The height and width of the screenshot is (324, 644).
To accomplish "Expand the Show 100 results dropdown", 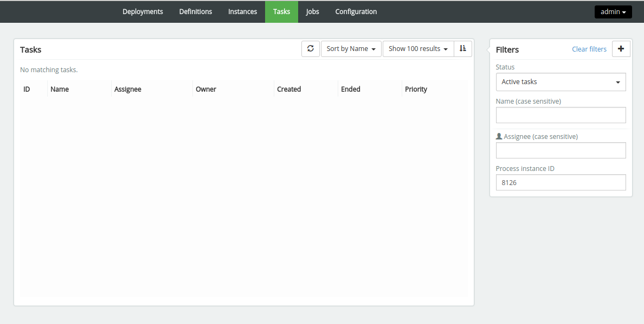I will click(x=418, y=48).
